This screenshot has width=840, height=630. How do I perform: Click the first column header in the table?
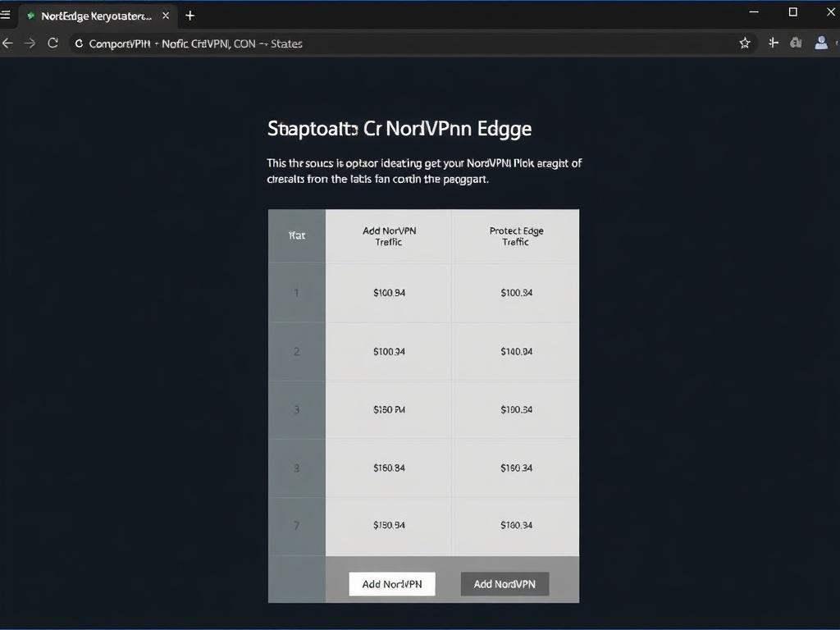297,235
